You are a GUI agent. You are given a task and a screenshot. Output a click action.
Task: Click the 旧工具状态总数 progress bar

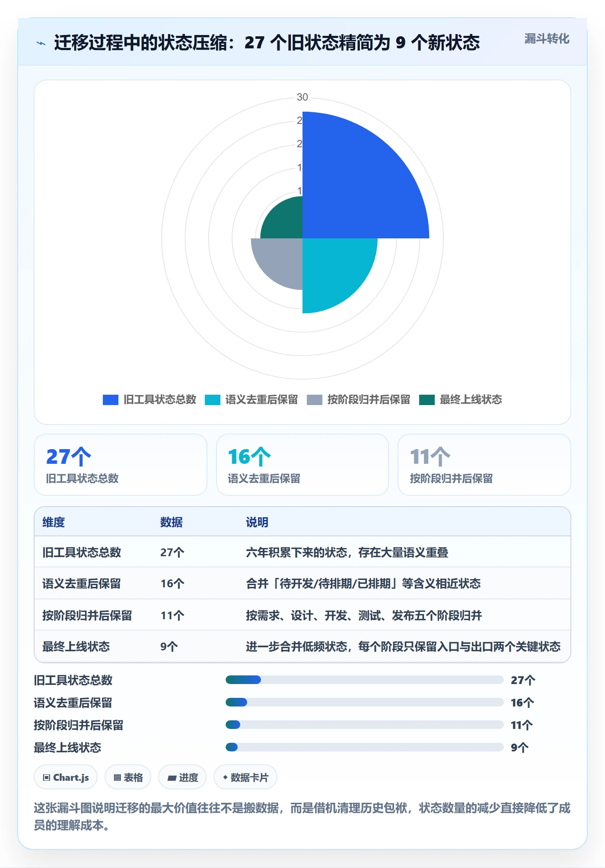(364, 680)
